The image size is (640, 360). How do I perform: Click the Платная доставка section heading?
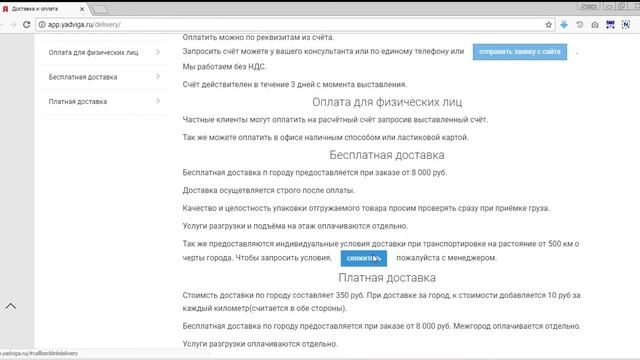[x=387, y=278]
